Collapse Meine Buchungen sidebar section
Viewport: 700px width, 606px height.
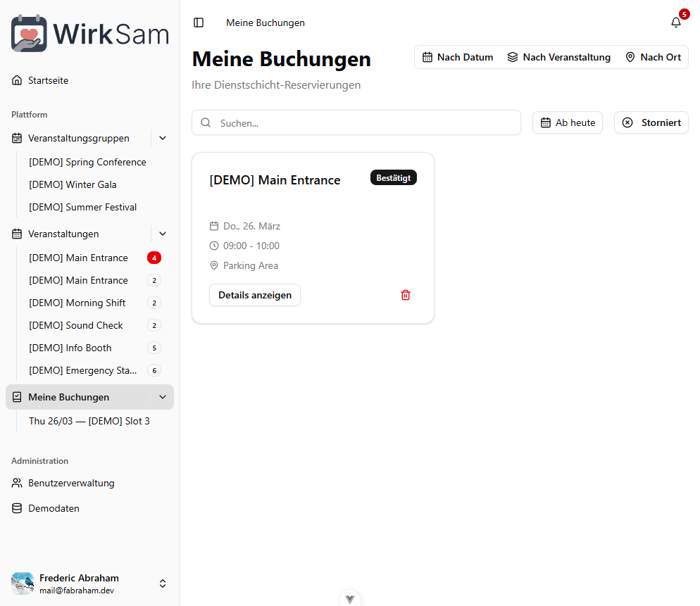[163, 397]
